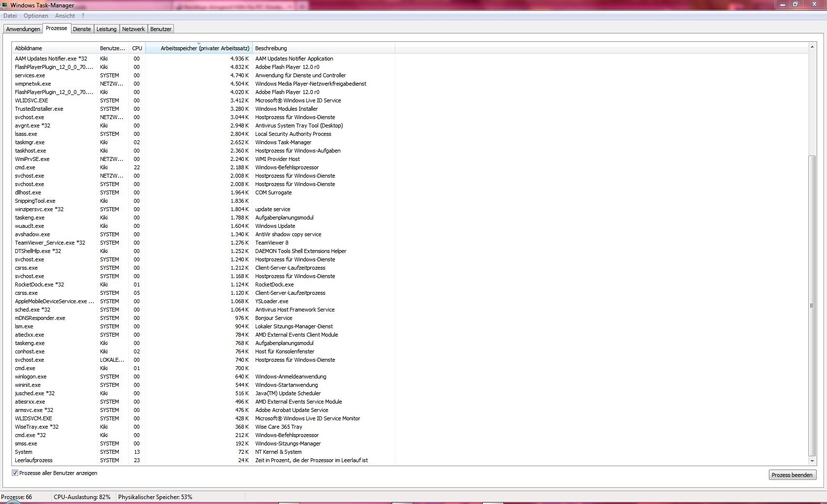This screenshot has height=504, width=827.
Task: Click 'Physikalischer Speicher: 53%' status entry
Action: 155,497
